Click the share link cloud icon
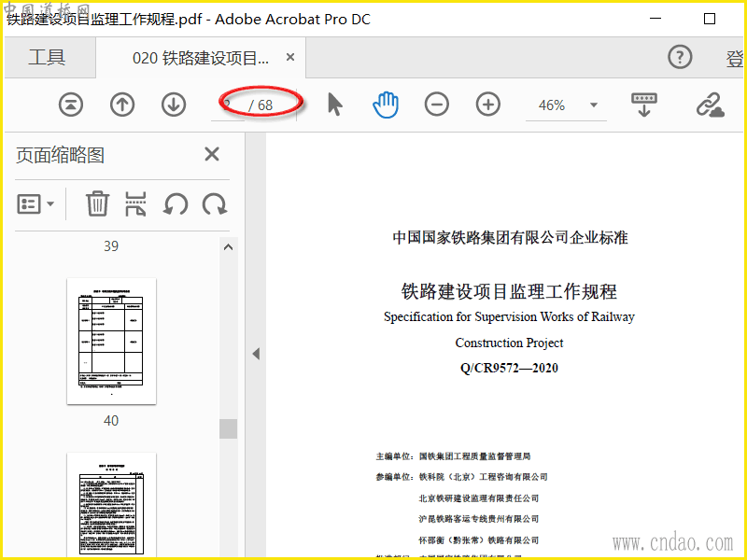The width and height of the screenshot is (747, 560). click(711, 105)
